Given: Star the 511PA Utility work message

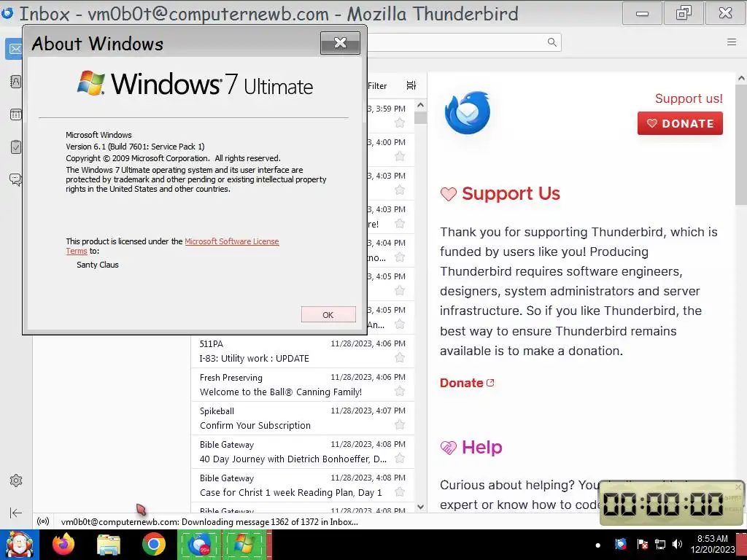Looking at the screenshot, I should tap(400, 357).
